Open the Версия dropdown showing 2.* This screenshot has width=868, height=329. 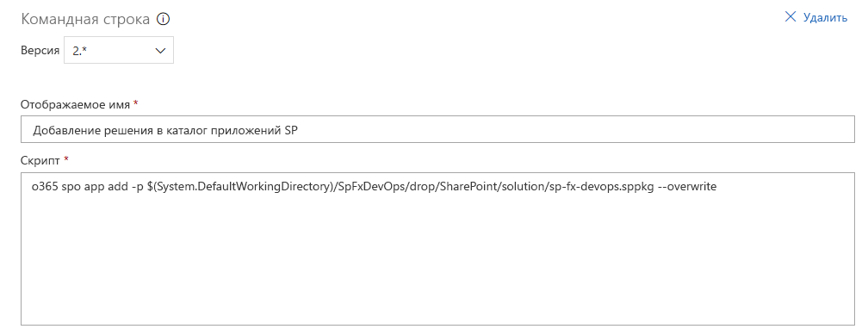(x=119, y=51)
